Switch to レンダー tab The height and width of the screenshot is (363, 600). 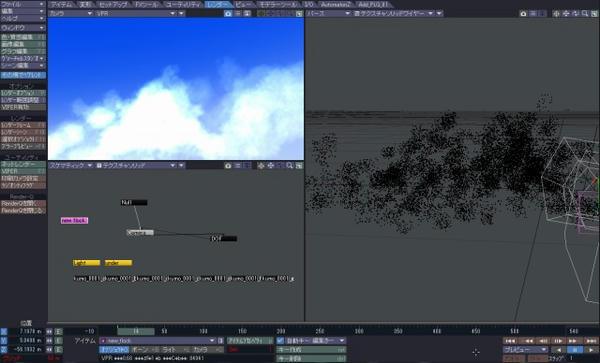218,5
